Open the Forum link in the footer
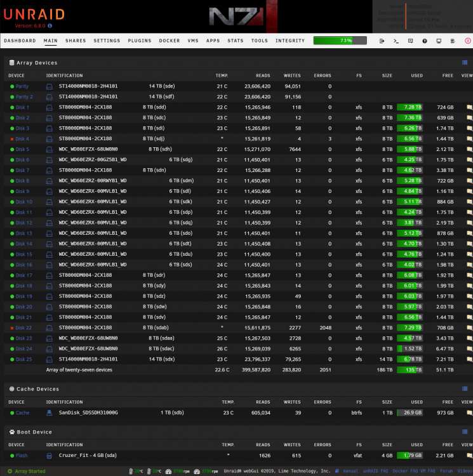This screenshot has width=473, height=476. [x=446, y=471]
